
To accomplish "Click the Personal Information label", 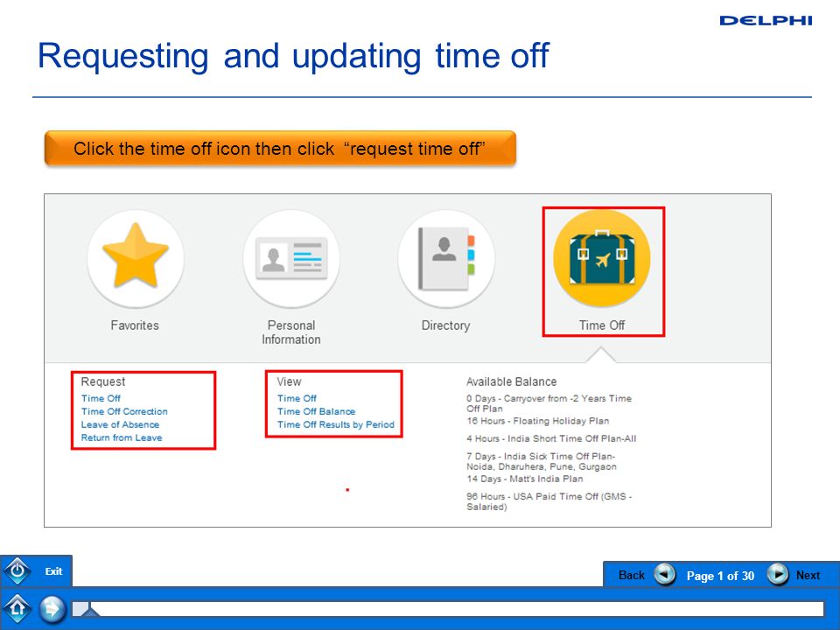I will click(290, 332).
